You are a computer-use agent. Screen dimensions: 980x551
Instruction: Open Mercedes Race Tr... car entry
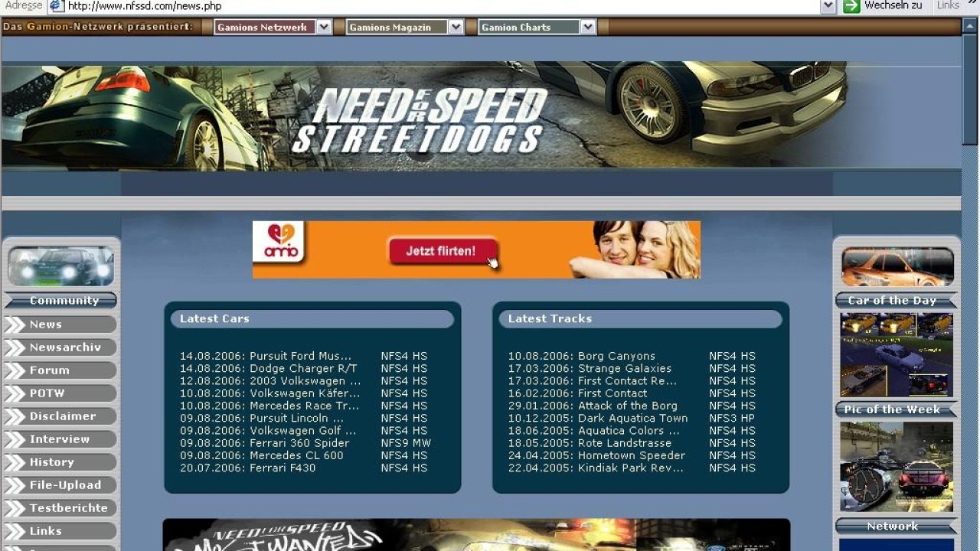[x=305, y=406]
